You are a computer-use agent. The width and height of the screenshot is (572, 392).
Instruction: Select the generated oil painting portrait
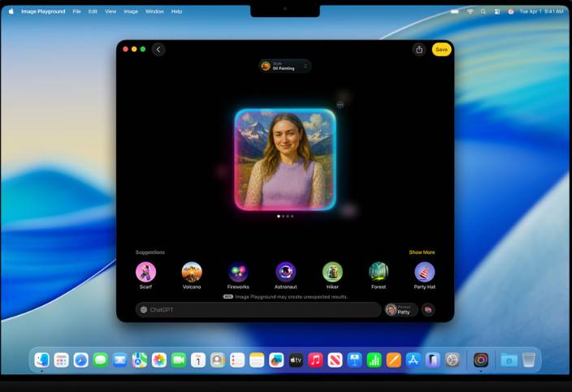tap(285, 160)
